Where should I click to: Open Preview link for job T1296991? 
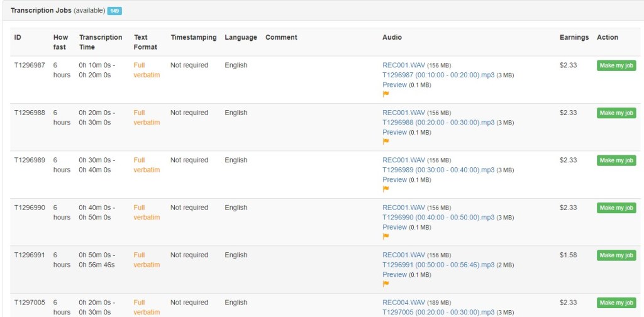pos(395,274)
